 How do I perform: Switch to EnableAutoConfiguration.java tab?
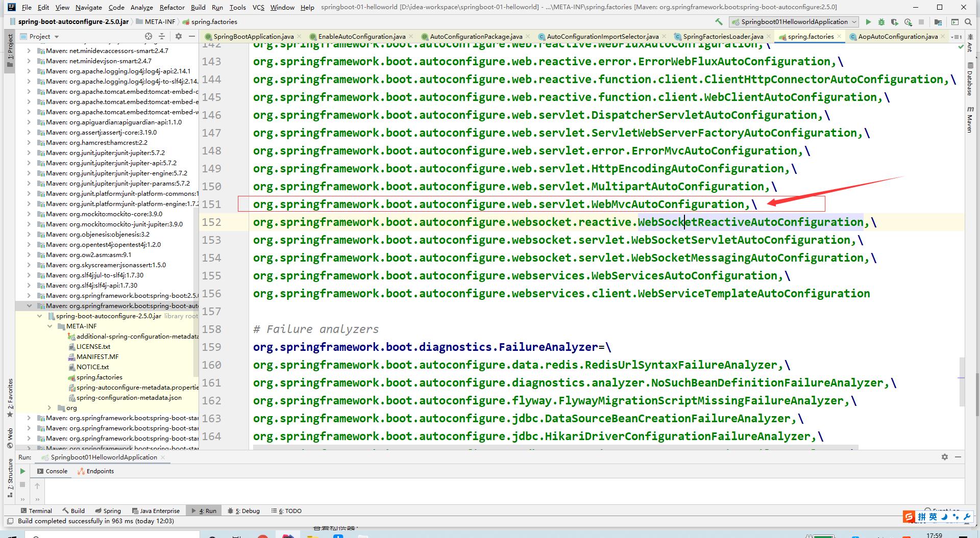pos(362,37)
